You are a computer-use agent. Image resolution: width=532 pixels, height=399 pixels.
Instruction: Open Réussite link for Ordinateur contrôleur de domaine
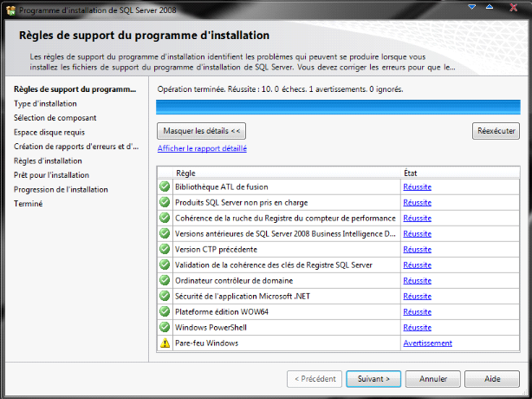418,280
